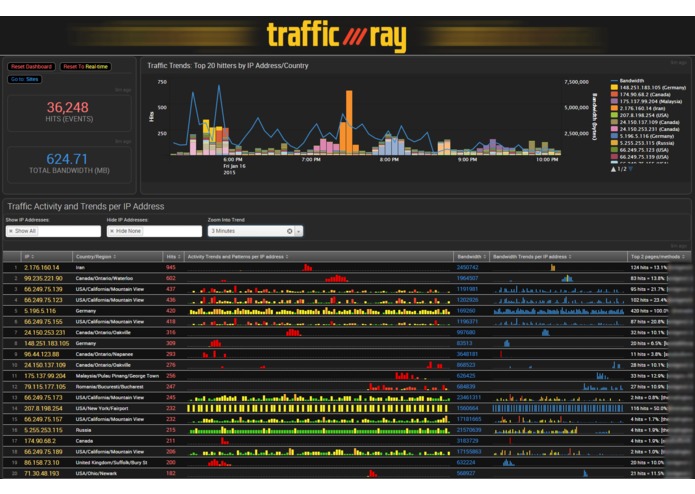
Task: Click IP address 96.44.123.88 in table
Action: [42, 354]
